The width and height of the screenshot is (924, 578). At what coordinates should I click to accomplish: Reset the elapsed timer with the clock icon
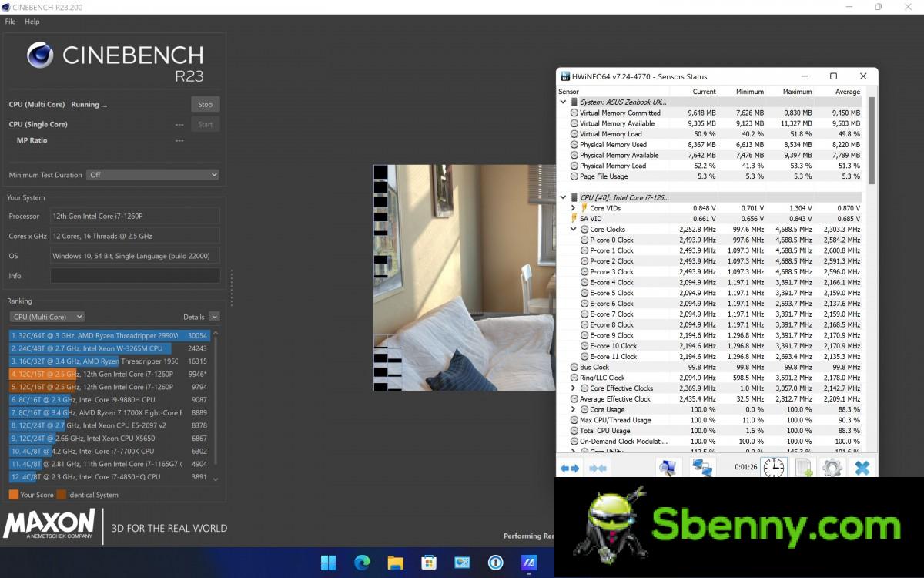pos(774,468)
